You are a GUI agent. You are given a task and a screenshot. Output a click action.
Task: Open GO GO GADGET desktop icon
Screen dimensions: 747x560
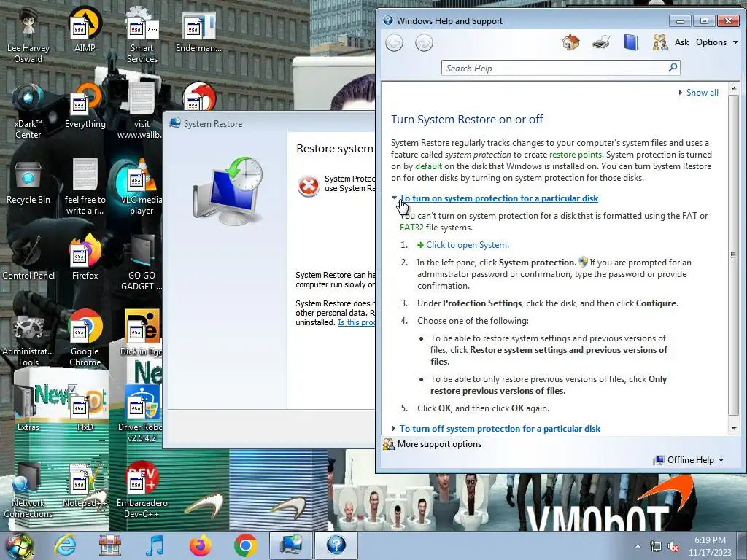coord(142,262)
